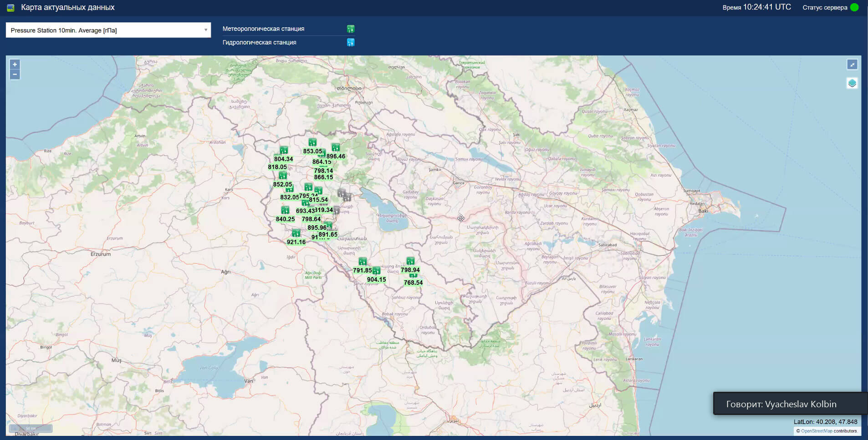Zoom out of the map
This screenshot has width=868, height=440.
(15, 75)
